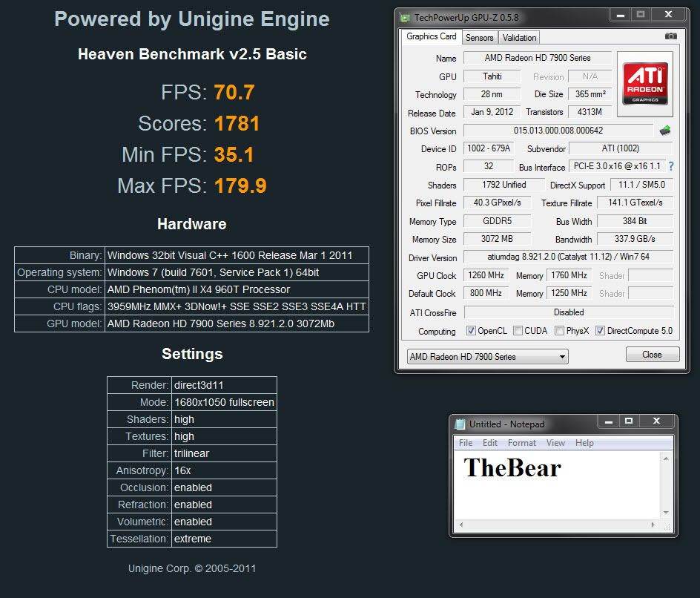Image resolution: width=700 pixels, height=598 pixels.
Task: Click the ATI CrossFire Disabled field
Action: coord(569,312)
